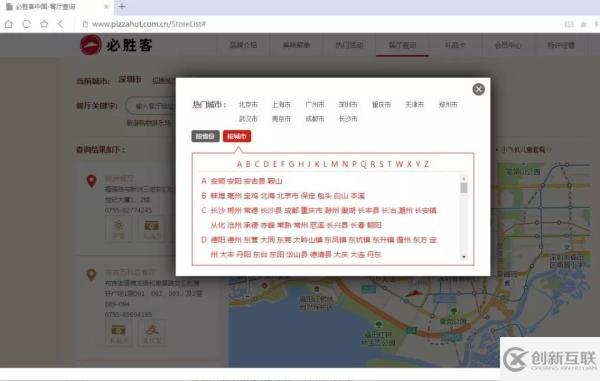This screenshot has width=600, height=381.
Task: Close the 必胜客中国 browser tab
Action: 106,7
